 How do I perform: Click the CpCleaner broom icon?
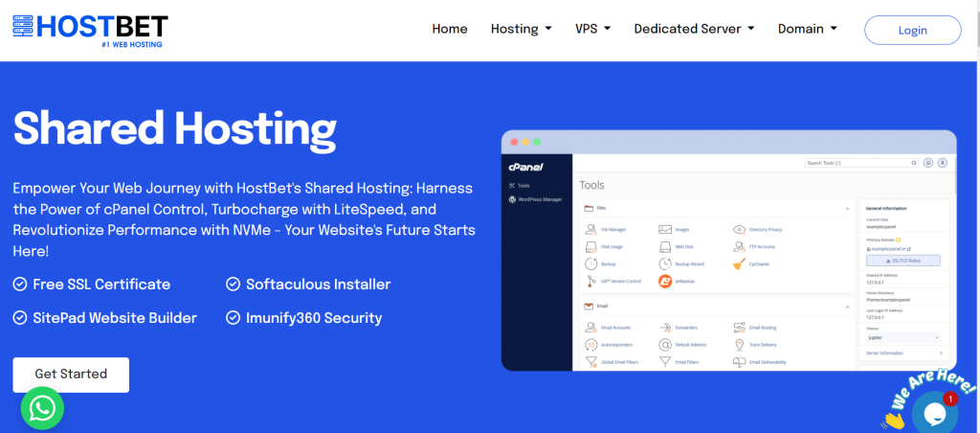pos(740,264)
